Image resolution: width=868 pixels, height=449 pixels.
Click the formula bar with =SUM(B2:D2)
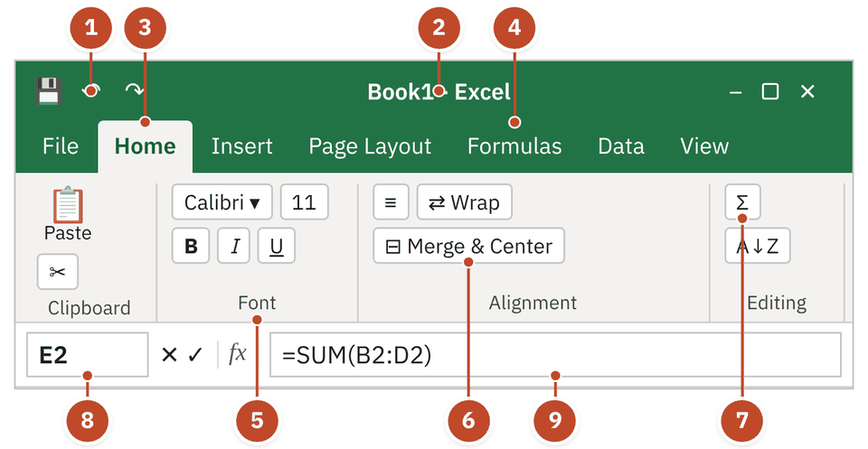(x=555, y=354)
